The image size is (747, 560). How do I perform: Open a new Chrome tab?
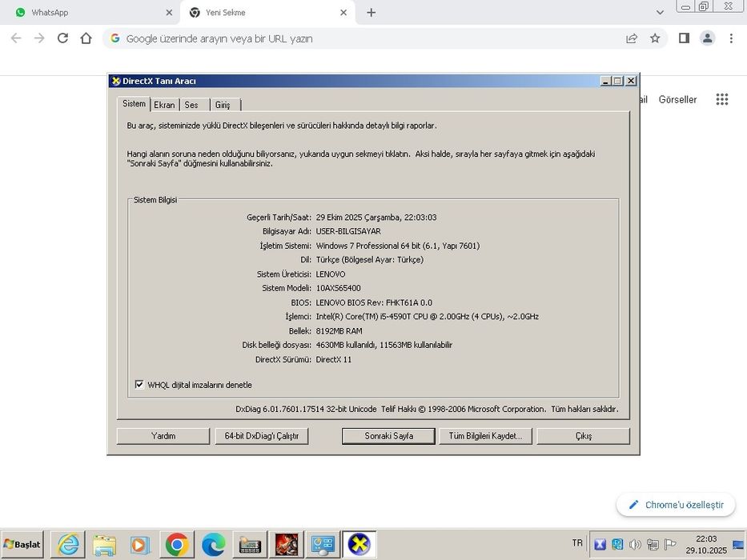pos(371,13)
